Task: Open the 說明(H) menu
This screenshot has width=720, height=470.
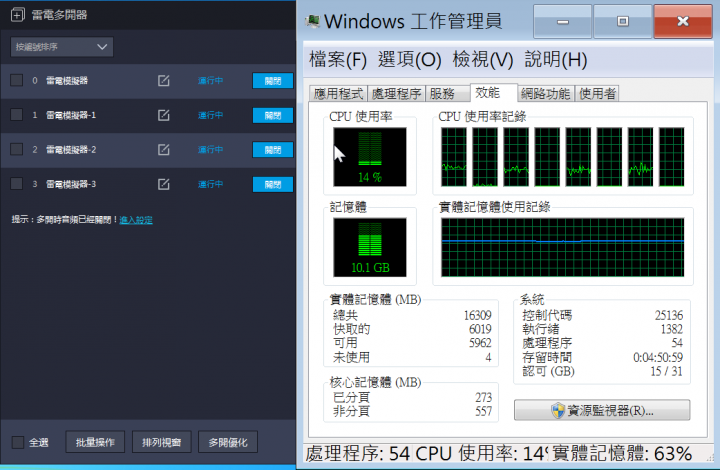Action: tap(556, 60)
